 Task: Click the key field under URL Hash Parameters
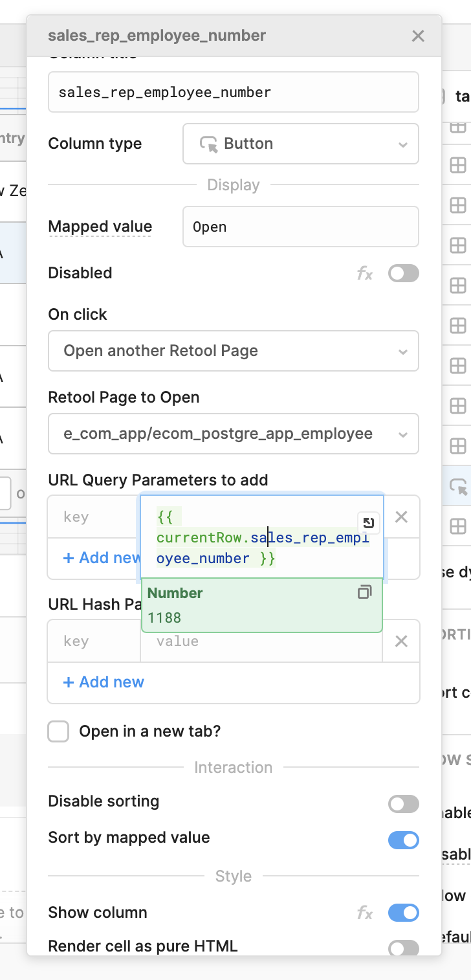91,641
